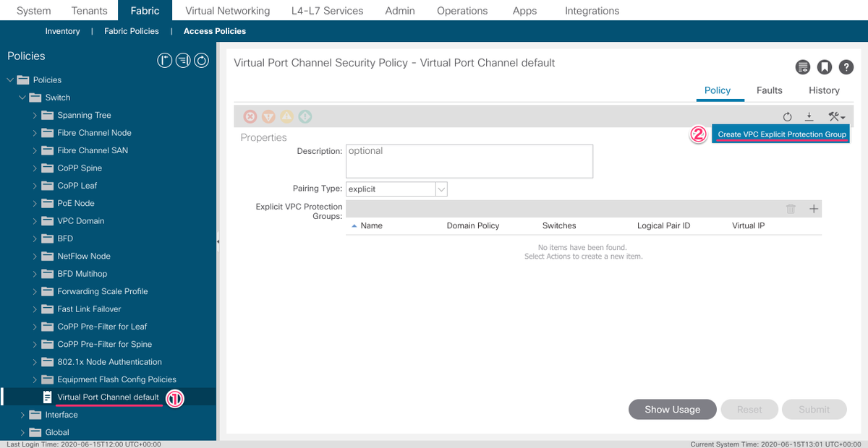Viewport: 868px width, 448px height.
Task: Click the trash delete icon in protection groups table
Action: pyautogui.click(x=791, y=209)
